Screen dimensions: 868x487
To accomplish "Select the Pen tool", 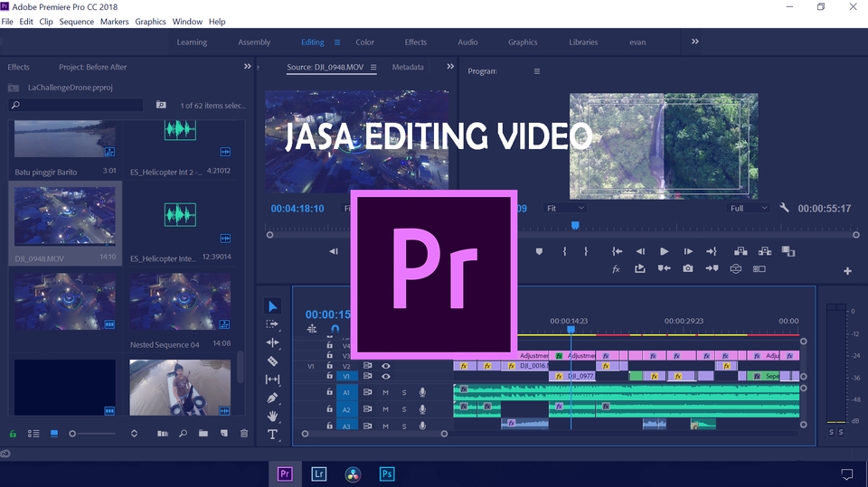I will [x=272, y=398].
